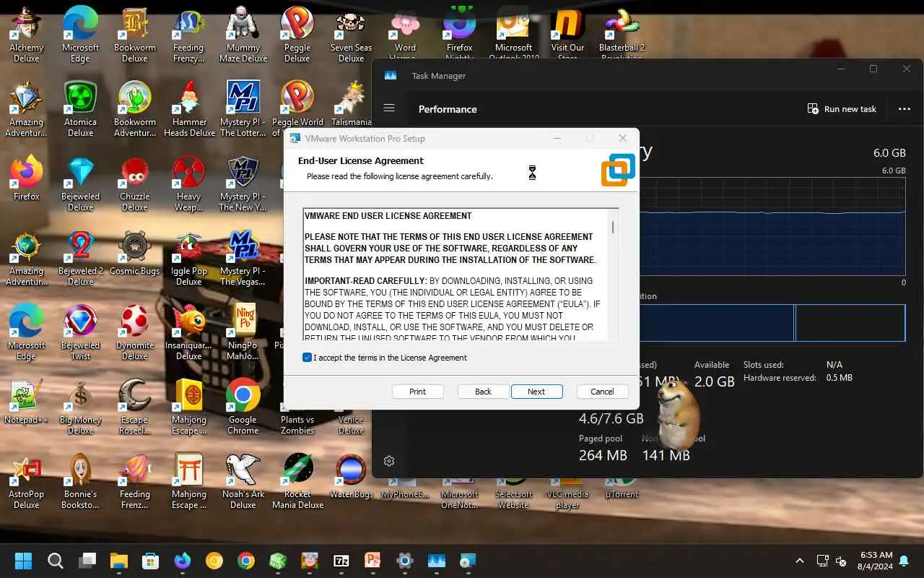The image size is (924, 578).
Task: Open Microsoft Store from the taskbar
Action: [151, 561]
